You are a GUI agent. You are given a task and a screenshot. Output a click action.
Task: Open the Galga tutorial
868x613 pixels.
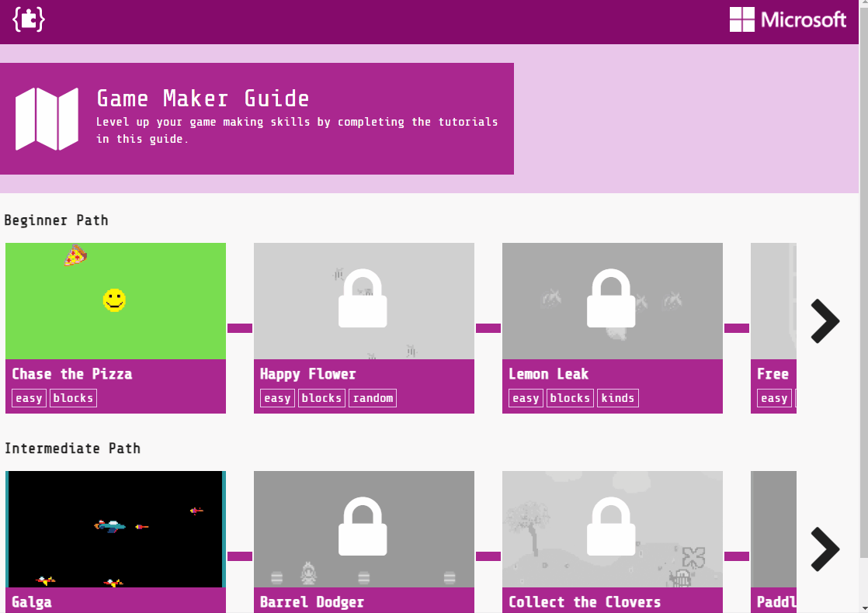(x=115, y=528)
